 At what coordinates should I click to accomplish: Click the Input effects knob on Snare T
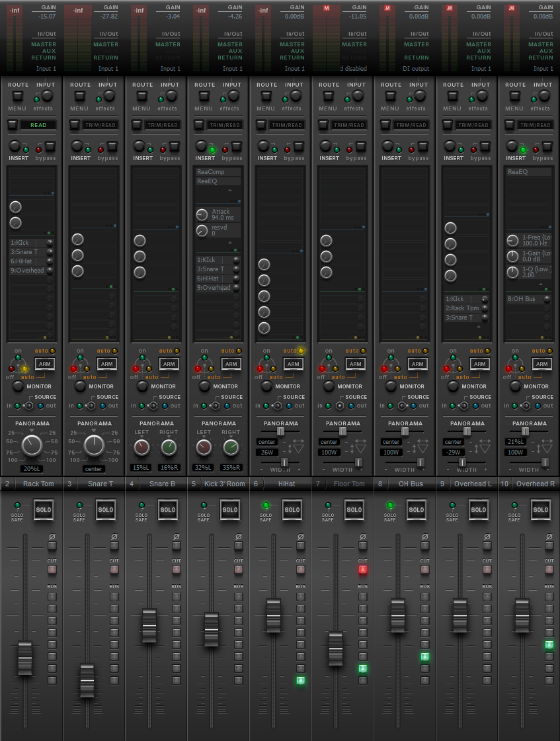(x=109, y=96)
